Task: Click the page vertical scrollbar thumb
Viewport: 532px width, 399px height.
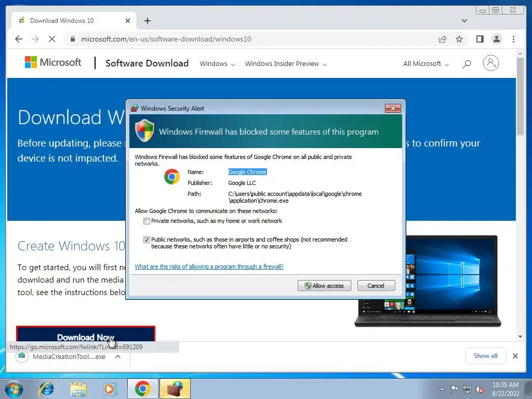Action: tap(520, 96)
